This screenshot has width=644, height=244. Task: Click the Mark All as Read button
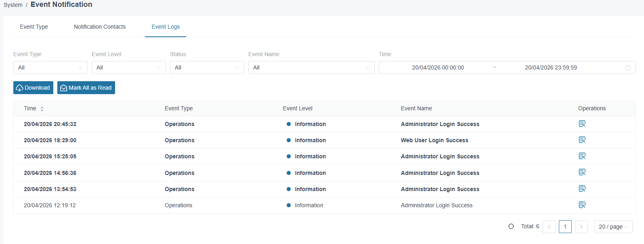click(x=86, y=88)
